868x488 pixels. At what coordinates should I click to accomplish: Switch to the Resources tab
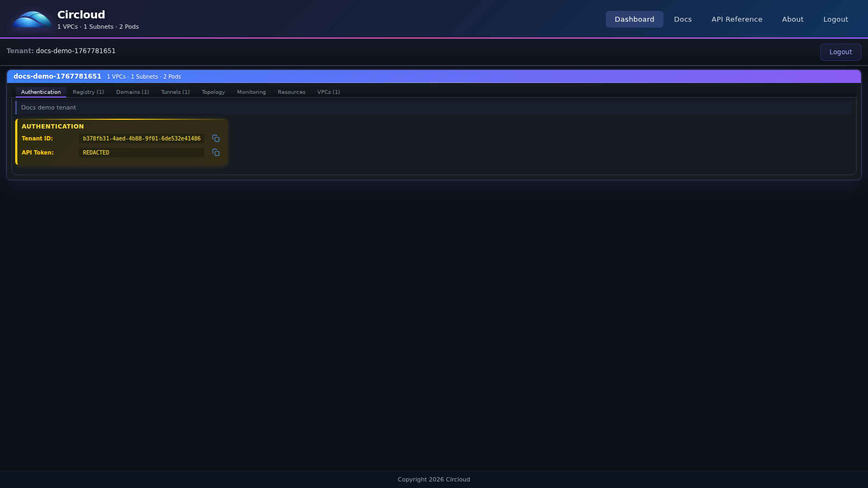point(291,92)
